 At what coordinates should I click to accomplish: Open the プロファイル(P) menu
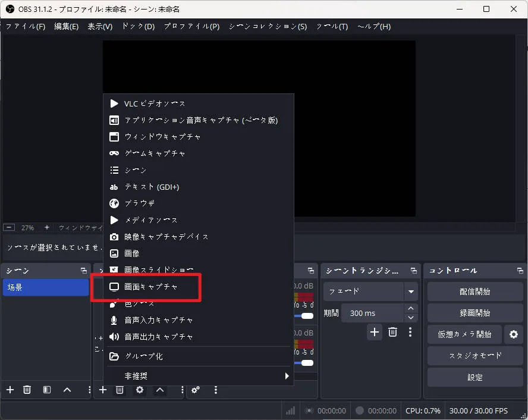coord(191,27)
